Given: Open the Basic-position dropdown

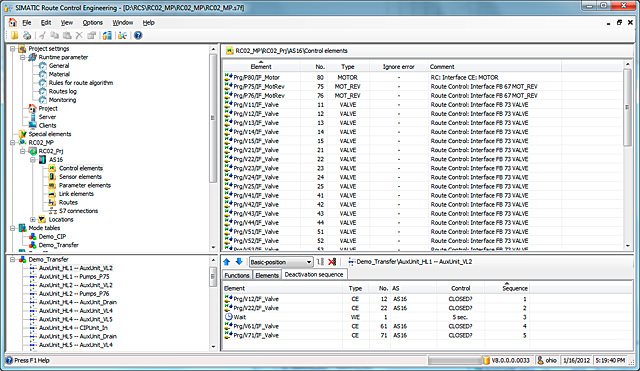Looking at the screenshot, I should coord(281,262).
